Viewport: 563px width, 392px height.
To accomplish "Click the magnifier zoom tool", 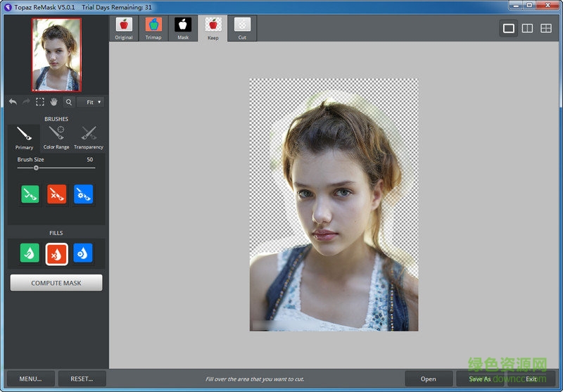I will (68, 102).
